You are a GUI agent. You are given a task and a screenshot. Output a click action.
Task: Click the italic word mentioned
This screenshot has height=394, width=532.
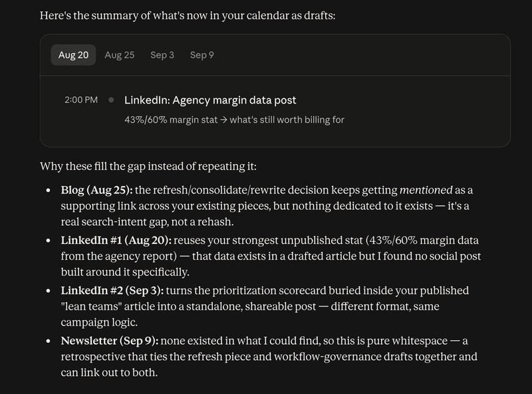click(x=426, y=190)
